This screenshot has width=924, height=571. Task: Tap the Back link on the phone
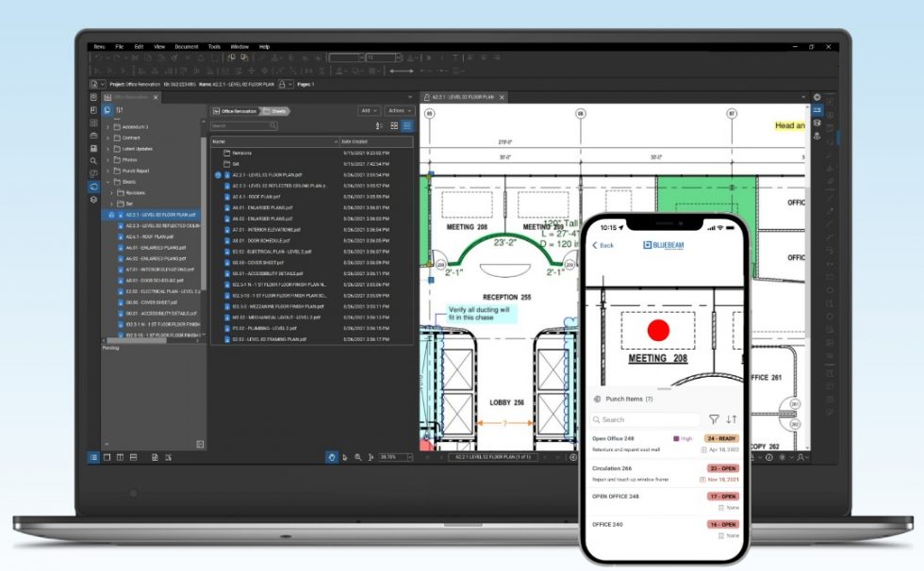pos(603,245)
